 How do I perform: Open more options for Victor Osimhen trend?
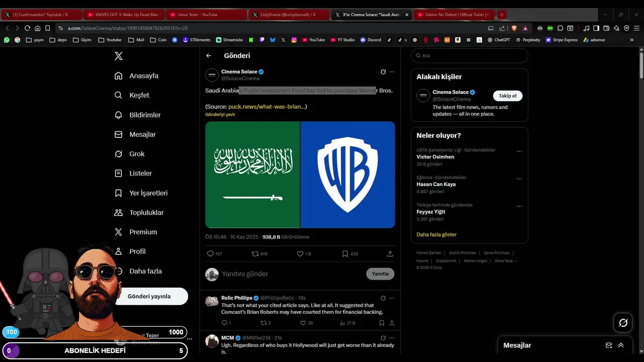pos(519,151)
